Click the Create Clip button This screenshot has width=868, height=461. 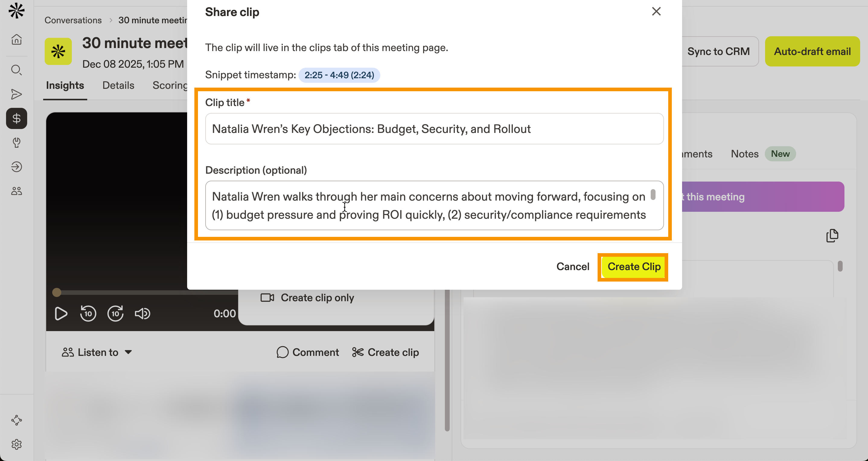pos(633,267)
